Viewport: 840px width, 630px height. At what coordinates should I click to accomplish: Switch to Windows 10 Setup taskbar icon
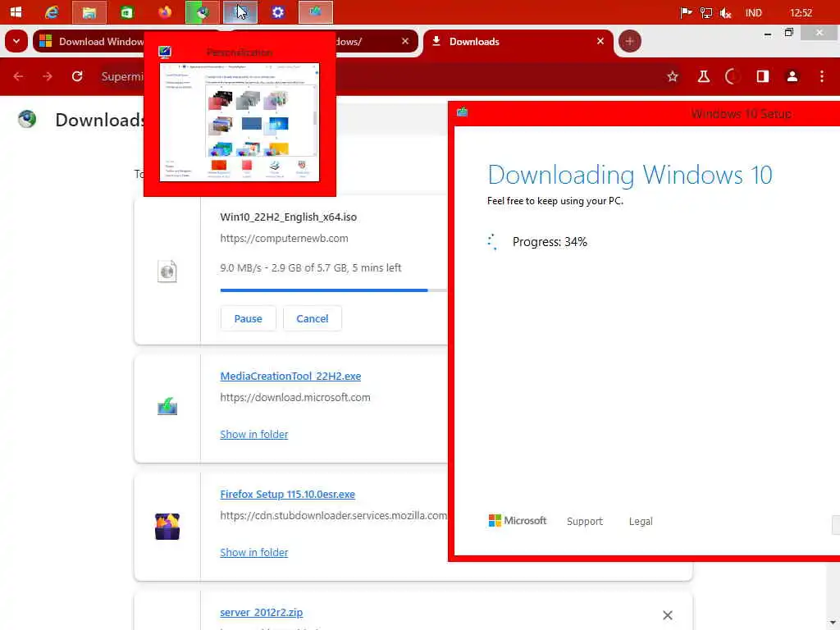click(x=316, y=12)
